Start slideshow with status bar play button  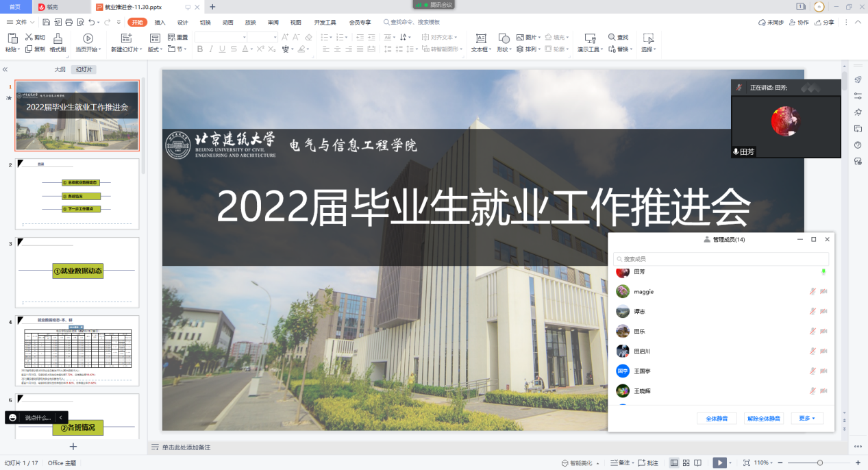coord(719,463)
